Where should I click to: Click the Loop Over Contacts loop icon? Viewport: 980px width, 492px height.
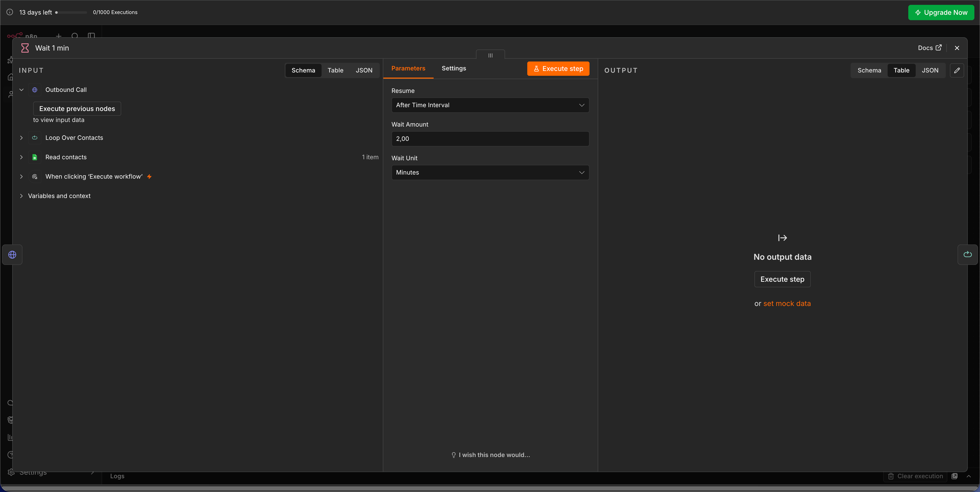[35, 138]
